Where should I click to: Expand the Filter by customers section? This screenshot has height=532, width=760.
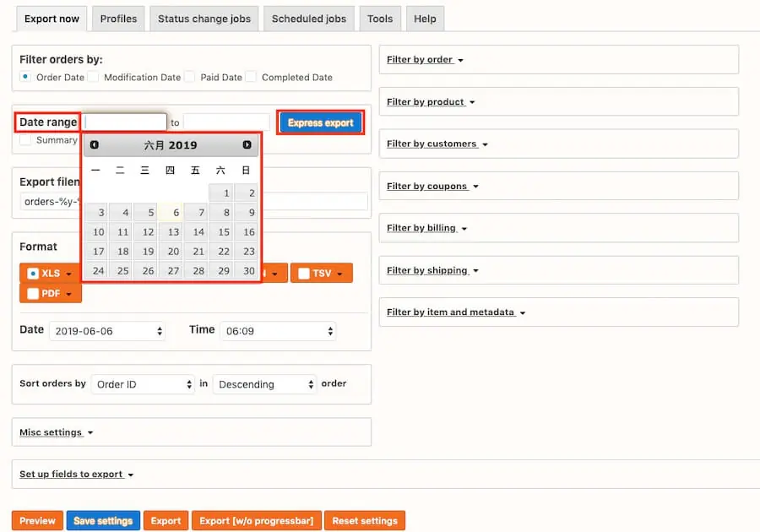(x=437, y=144)
